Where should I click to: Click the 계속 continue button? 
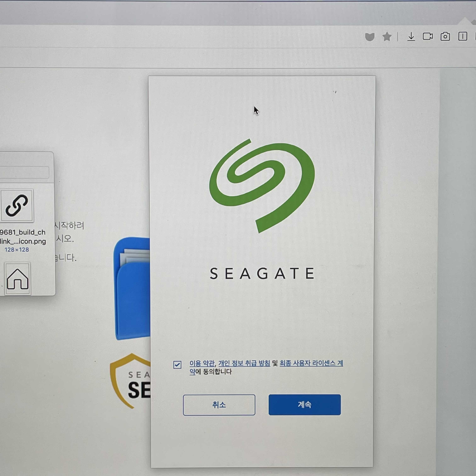pos(305,405)
